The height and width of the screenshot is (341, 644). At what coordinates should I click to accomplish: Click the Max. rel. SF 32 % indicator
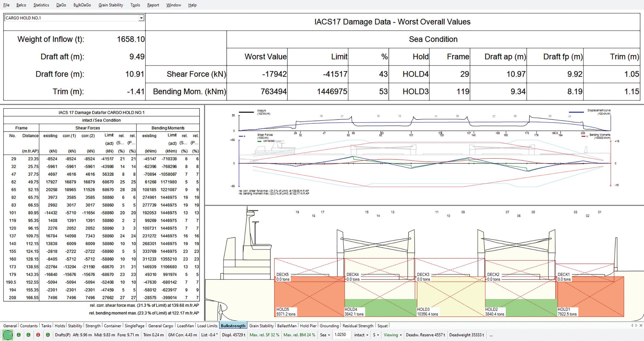[x=264, y=335]
